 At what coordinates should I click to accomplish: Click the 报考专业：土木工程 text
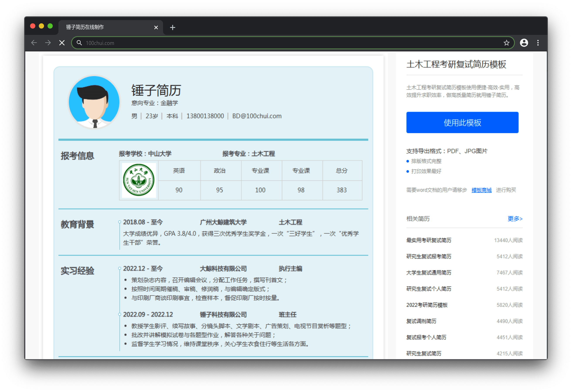[248, 154]
